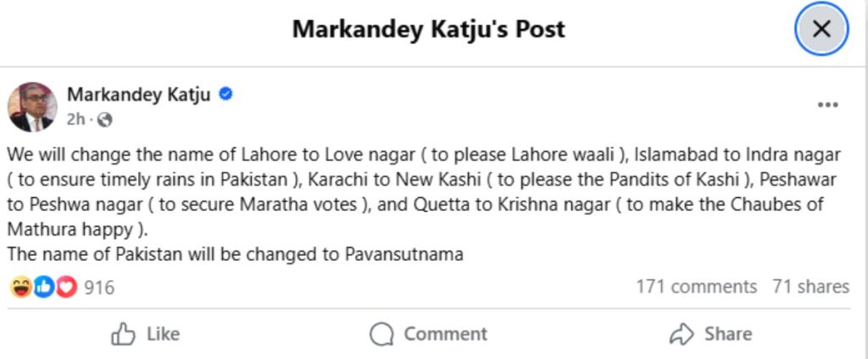This screenshot has height=359, width=868.
Task: Open the 2h post timestamp link
Action: point(75,120)
